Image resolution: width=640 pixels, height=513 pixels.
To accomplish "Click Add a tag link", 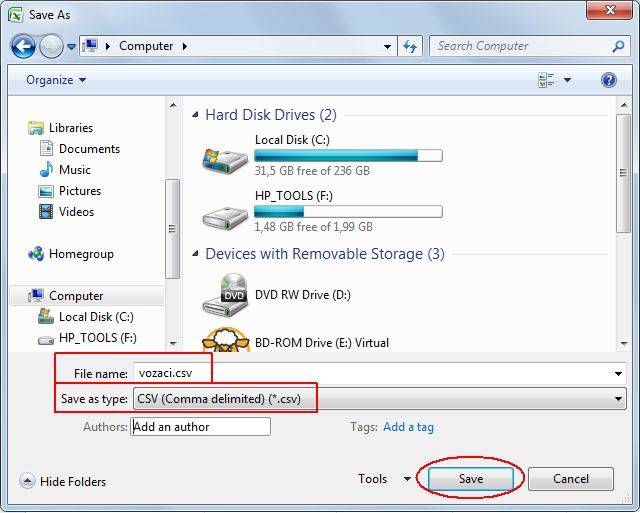I will pyautogui.click(x=408, y=427).
